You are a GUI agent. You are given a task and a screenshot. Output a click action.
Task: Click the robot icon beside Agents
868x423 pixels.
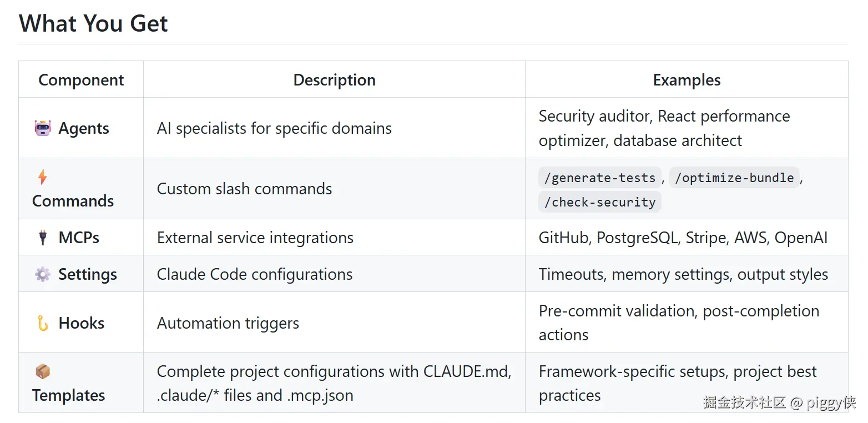click(x=43, y=128)
